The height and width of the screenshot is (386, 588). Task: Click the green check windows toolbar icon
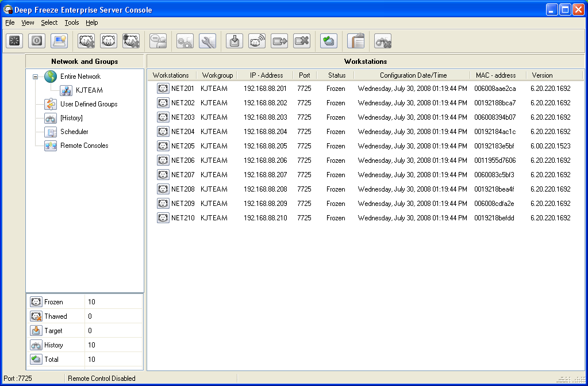pos(329,41)
